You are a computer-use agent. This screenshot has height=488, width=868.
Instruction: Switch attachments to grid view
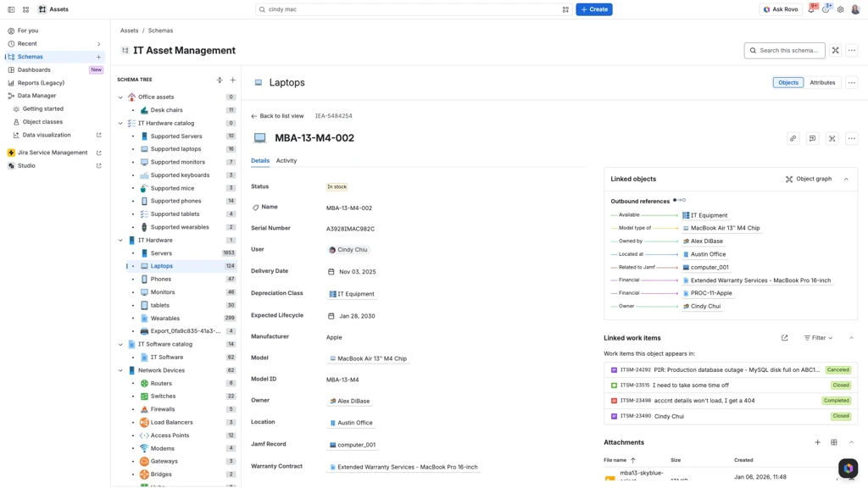[834, 442]
